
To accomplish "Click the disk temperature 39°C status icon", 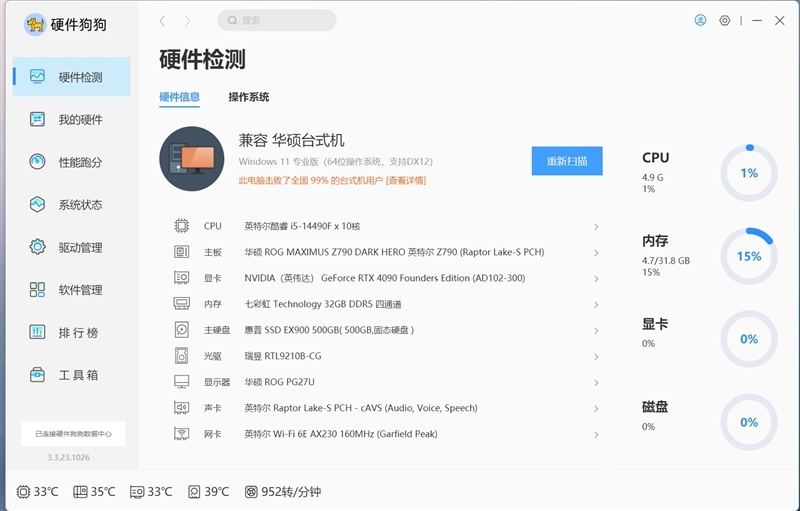I will (x=194, y=492).
